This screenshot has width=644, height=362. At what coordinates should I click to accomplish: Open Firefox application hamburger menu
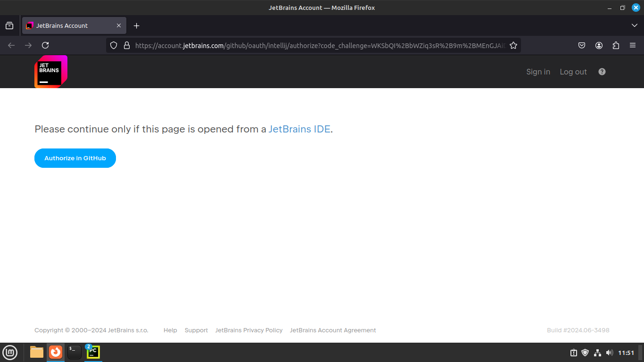pyautogui.click(x=633, y=45)
